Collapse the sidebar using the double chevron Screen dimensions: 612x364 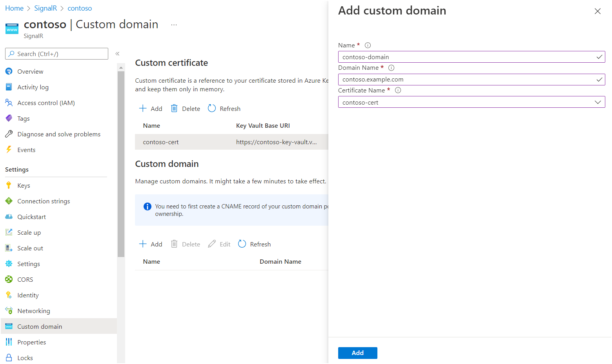117,53
